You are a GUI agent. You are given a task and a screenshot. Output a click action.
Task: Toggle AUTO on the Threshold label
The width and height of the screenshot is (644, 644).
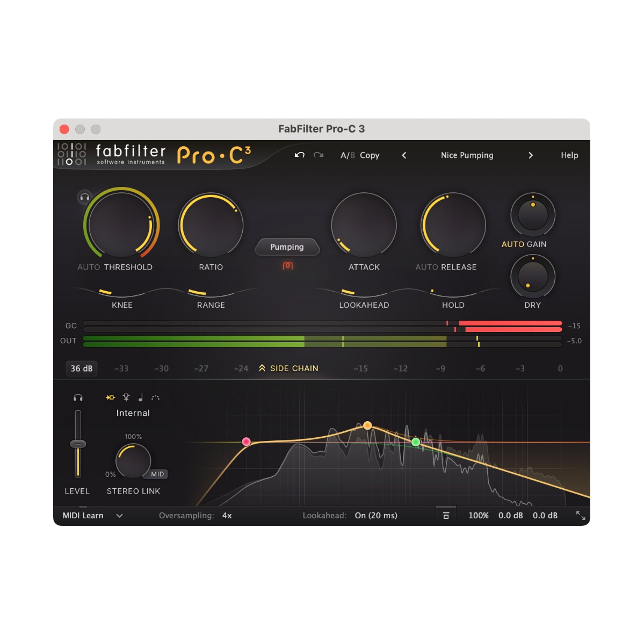click(89, 267)
